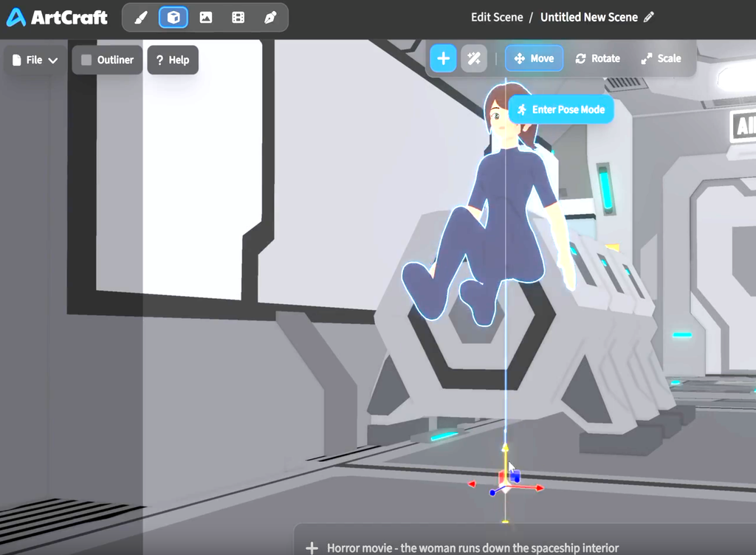
Task: Activate the Rotate transform tool
Action: pyautogui.click(x=598, y=59)
